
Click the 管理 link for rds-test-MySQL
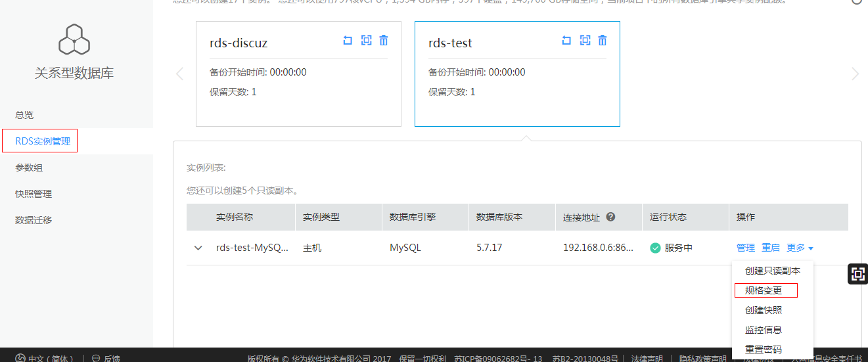746,248
